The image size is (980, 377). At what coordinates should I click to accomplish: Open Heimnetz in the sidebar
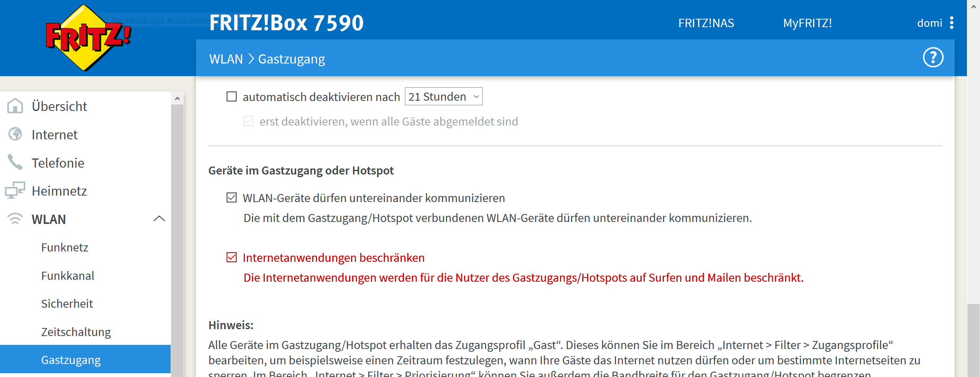59,191
